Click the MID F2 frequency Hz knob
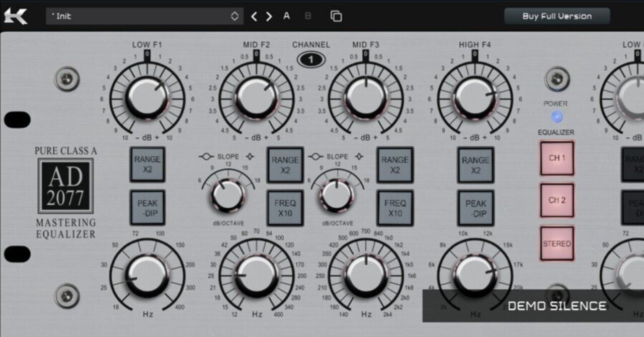 click(257, 276)
